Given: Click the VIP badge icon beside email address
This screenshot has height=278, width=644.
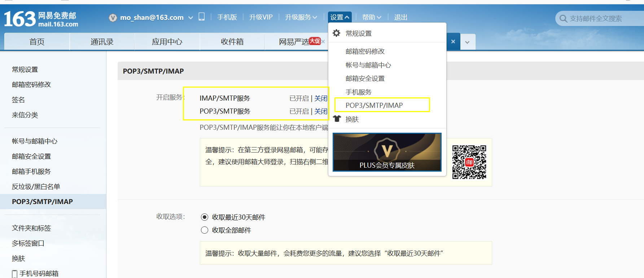Looking at the screenshot, I should click(x=113, y=18).
